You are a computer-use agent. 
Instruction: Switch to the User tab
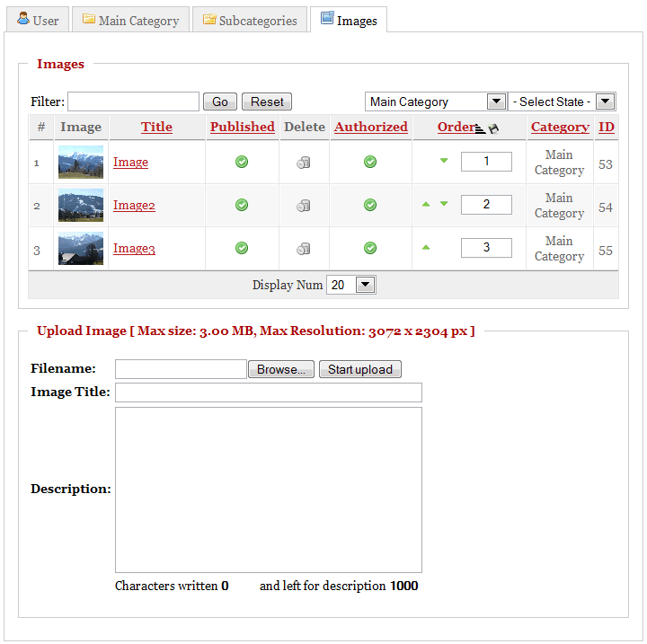[x=38, y=20]
